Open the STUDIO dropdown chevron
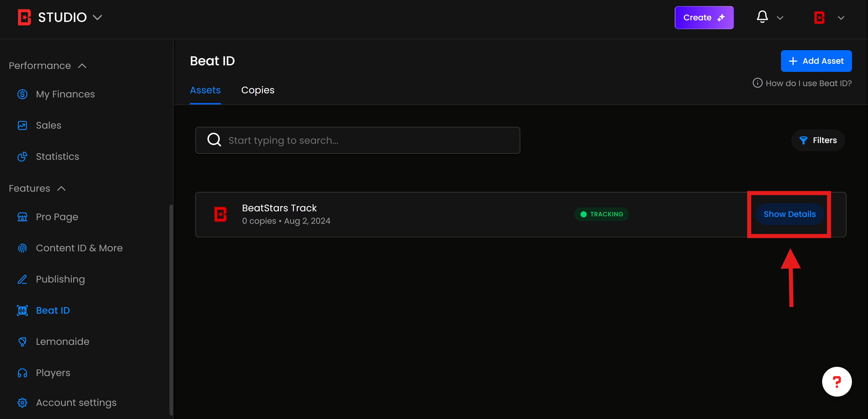Screen dimensions: 868x419 coord(97,17)
